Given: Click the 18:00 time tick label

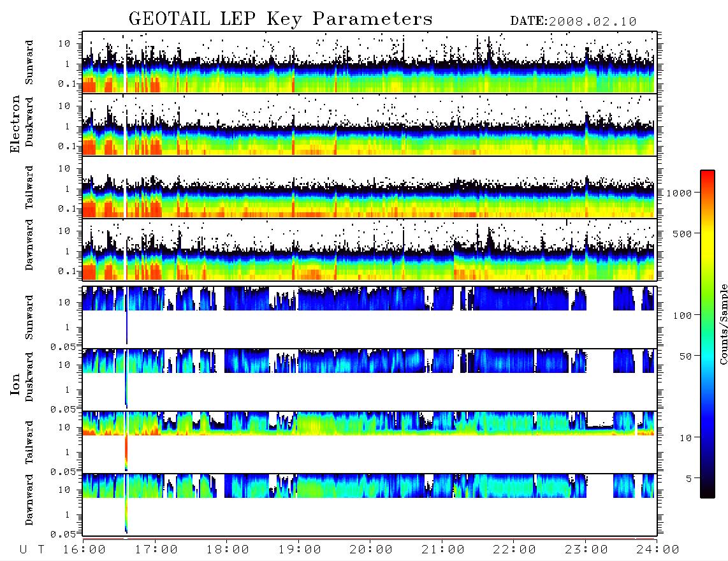Looking at the screenshot, I should coord(228,550).
